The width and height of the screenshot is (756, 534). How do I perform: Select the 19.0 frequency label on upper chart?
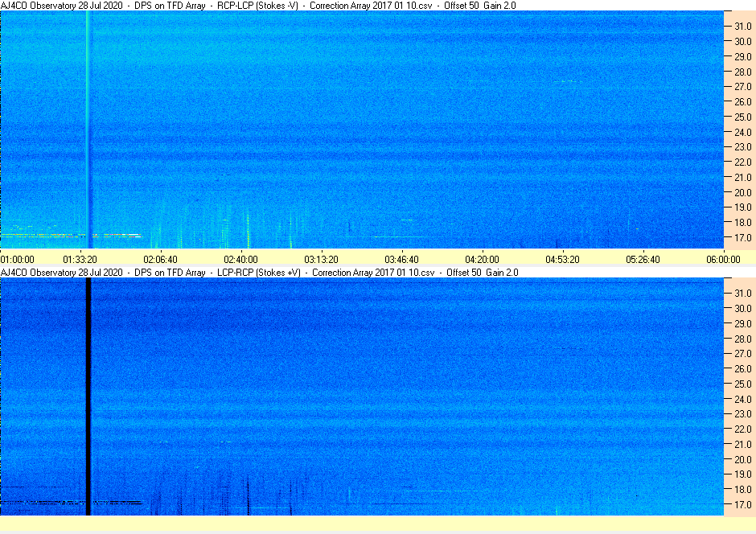point(743,207)
